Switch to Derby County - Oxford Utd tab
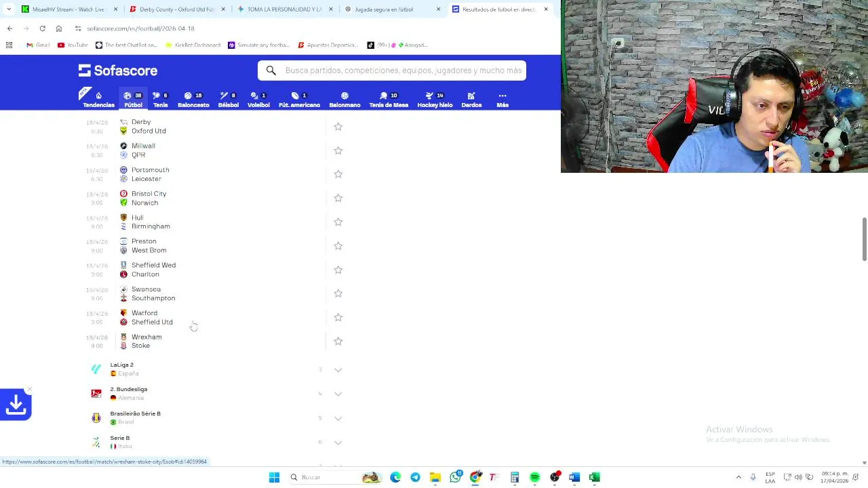The image size is (868, 488). pyautogui.click(x=176, y=9)
